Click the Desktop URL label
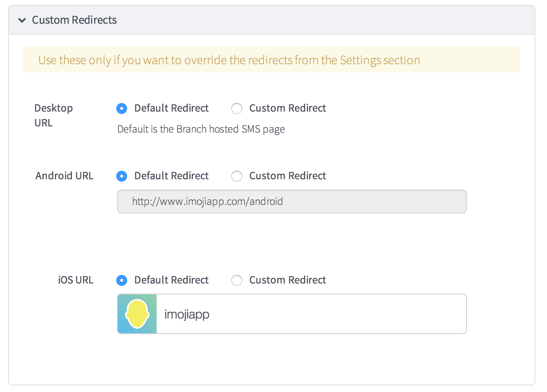The height and width of the screenshot is (392, 547). (54, 115)
